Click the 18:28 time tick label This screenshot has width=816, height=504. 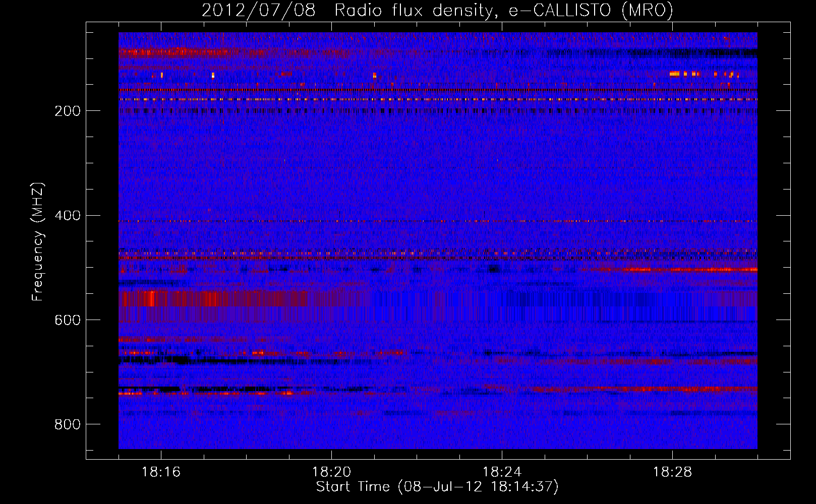(672, 472)
